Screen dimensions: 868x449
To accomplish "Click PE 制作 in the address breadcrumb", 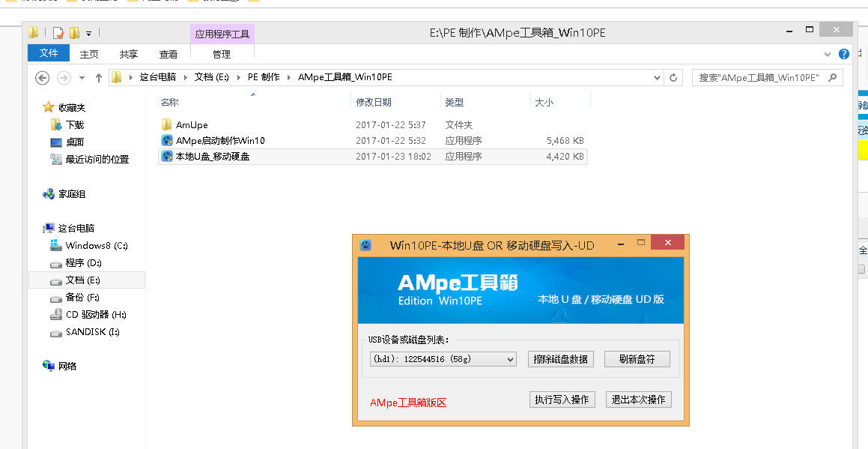I will [x=264, y=77].
